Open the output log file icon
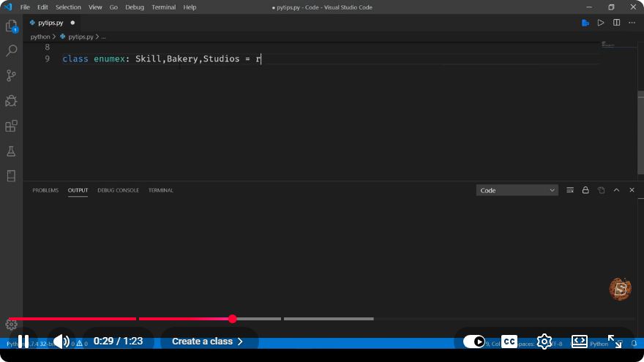Viewport: 644px width, 362px height. (x=601, y=190)
